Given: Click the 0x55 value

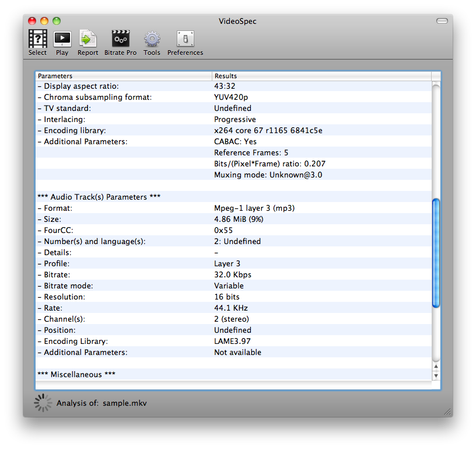Looking at the screenshot, I should (223, 230).
